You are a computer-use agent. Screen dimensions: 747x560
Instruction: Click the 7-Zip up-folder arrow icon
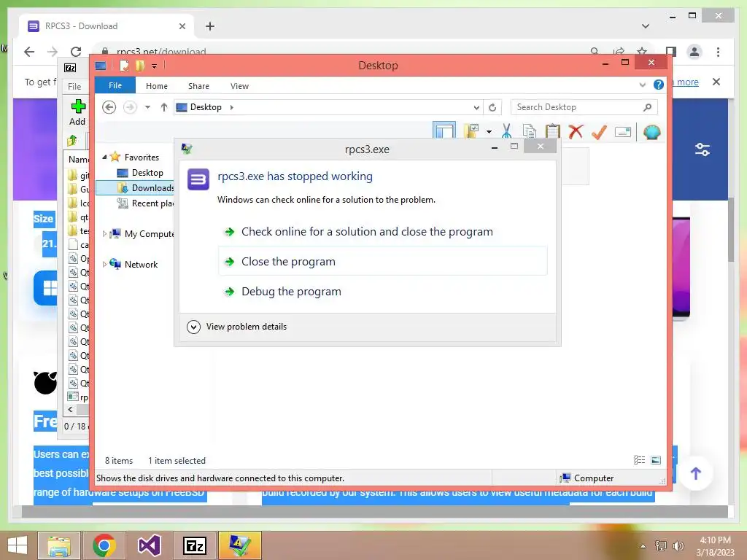coord(72,141)
